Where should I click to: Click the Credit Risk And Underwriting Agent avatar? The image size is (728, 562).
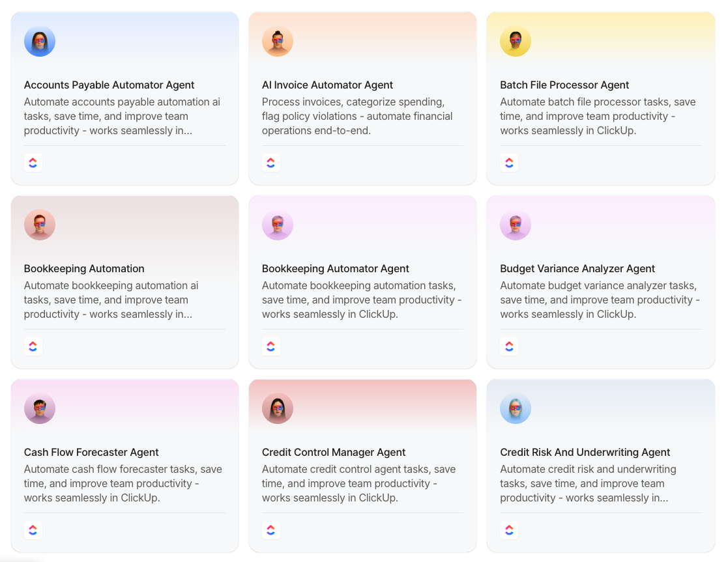click(516, 408)
